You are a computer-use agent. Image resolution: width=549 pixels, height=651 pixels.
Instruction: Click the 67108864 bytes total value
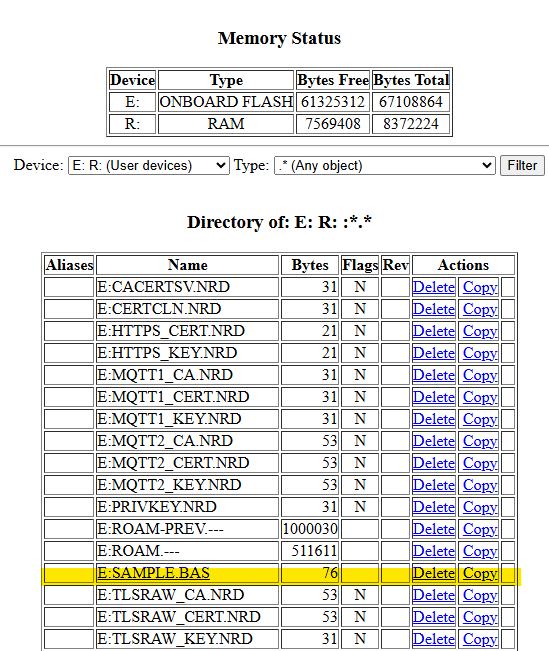click(411, 102)
